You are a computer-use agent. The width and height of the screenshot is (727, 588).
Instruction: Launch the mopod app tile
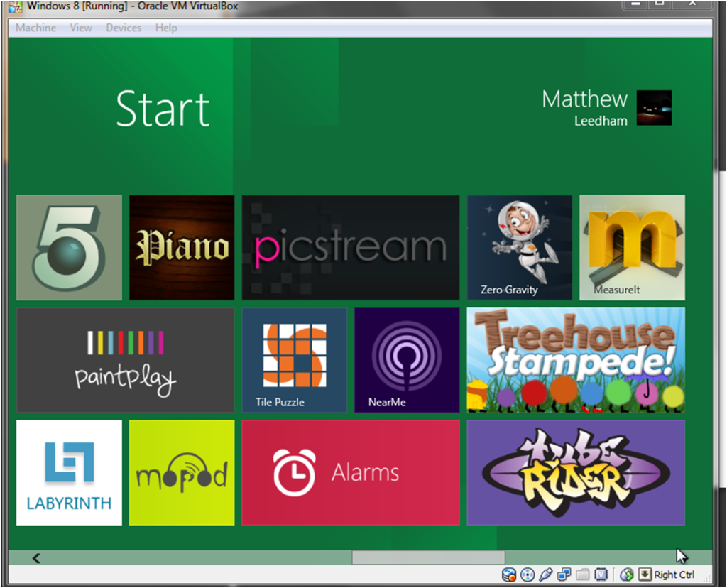click(x=182, y=472)
